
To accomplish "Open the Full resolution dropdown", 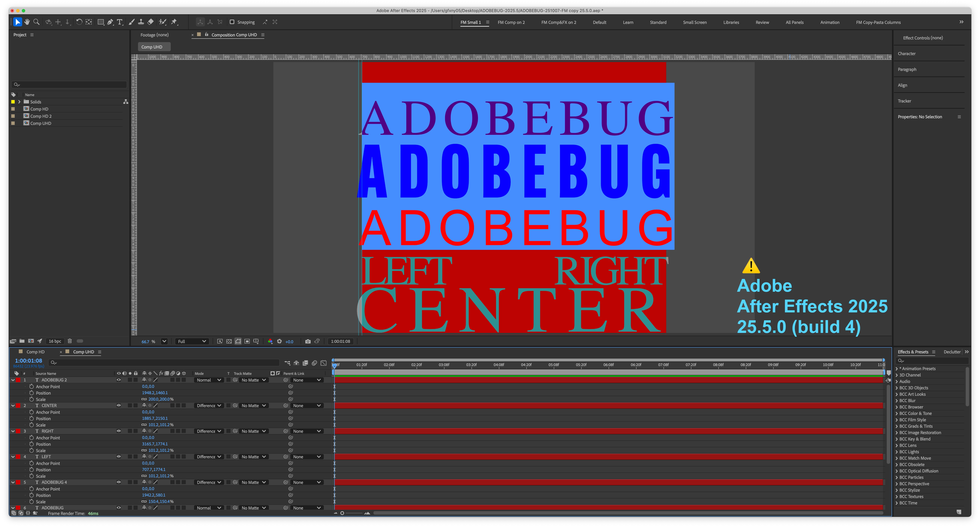I will pyautogui.click(x=192, y=341).
